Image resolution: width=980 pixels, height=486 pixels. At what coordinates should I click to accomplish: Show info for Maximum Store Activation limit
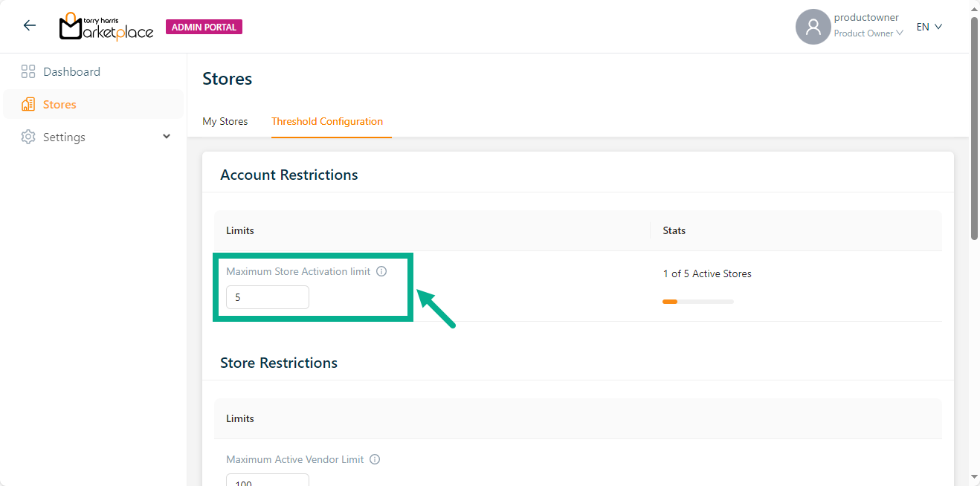pyautogui.click(x=381, y=272)
